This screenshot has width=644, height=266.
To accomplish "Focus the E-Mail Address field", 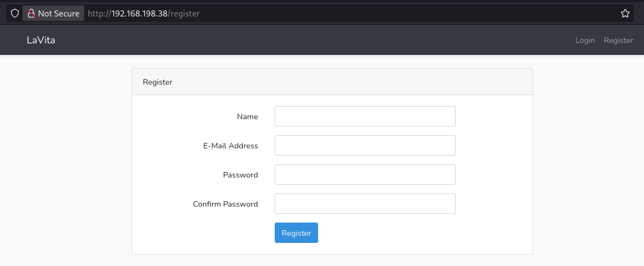I will (365, 146).
